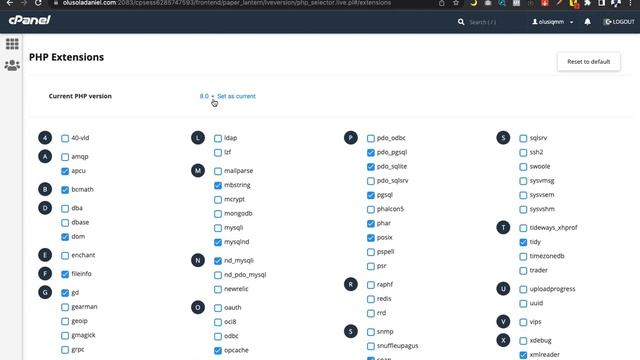
Task: Bookmark page with star icon
Action: [456, 3]
